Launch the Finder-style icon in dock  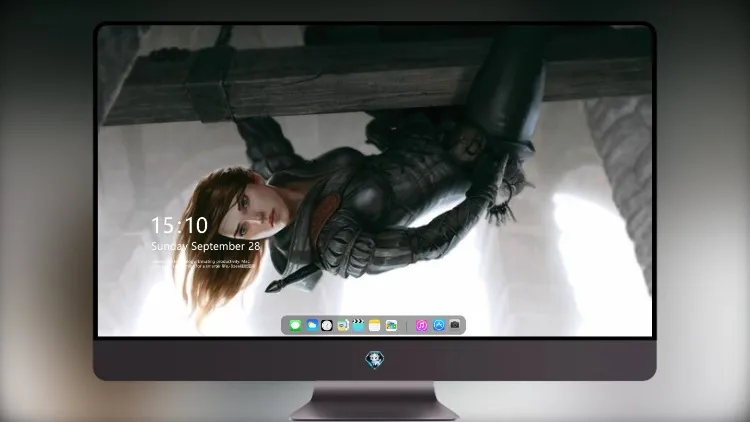coord(342,325)
